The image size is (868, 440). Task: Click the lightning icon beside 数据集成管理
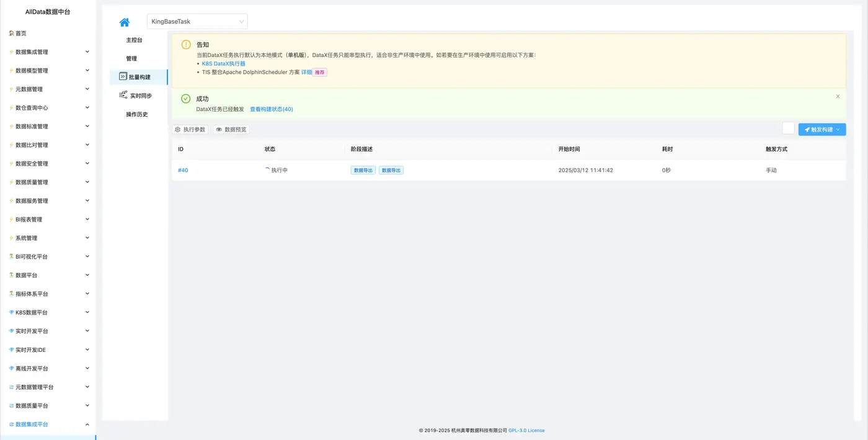[11, 52]
